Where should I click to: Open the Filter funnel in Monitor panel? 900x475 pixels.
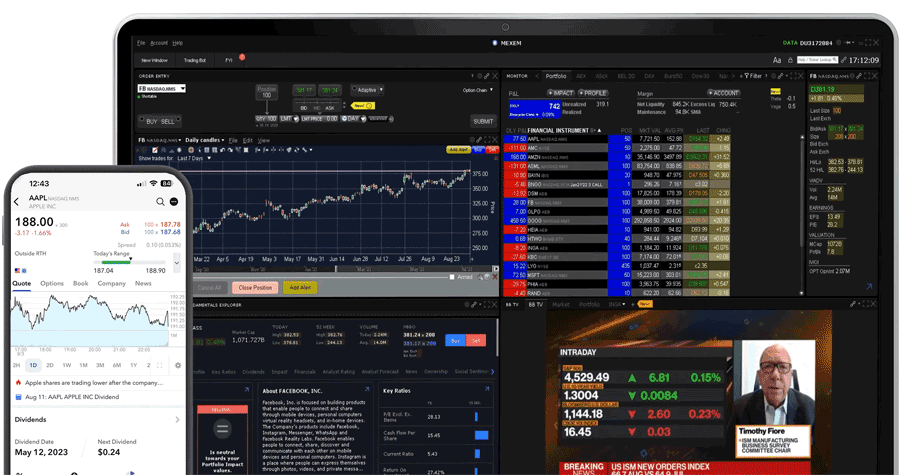(752, 76)
